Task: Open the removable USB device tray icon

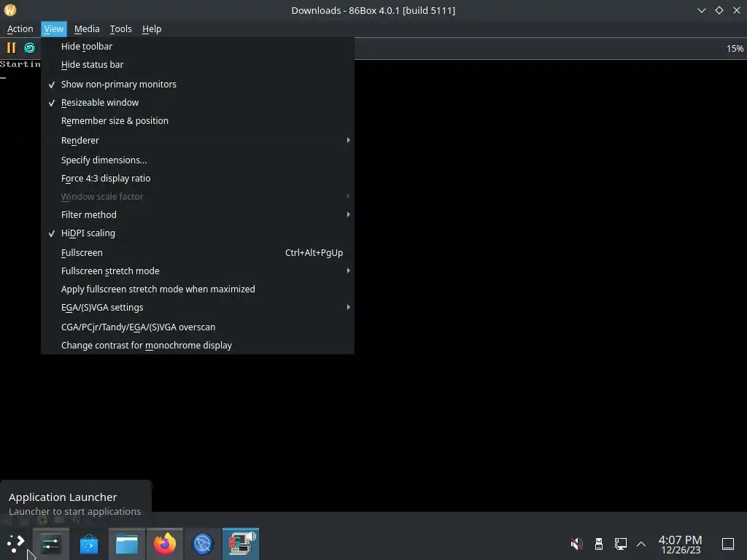Action: tap(599, 543)
